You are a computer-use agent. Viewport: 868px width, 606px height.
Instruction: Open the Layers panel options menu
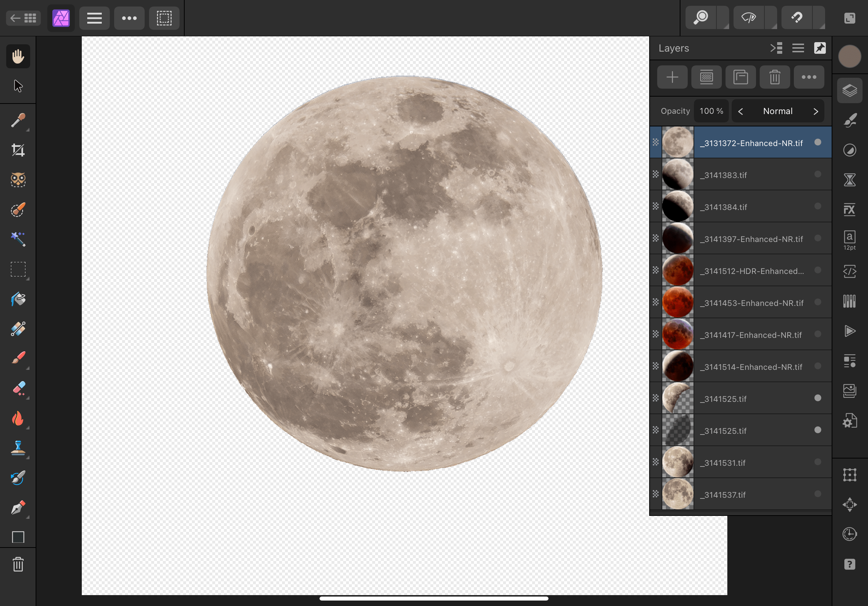point(798,48)
